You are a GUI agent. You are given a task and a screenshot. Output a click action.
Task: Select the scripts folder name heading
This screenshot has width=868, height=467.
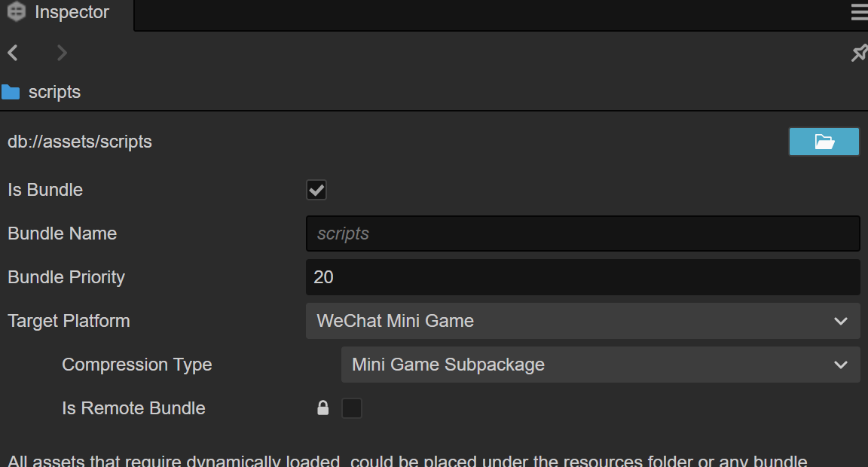[x=54, y=92]
